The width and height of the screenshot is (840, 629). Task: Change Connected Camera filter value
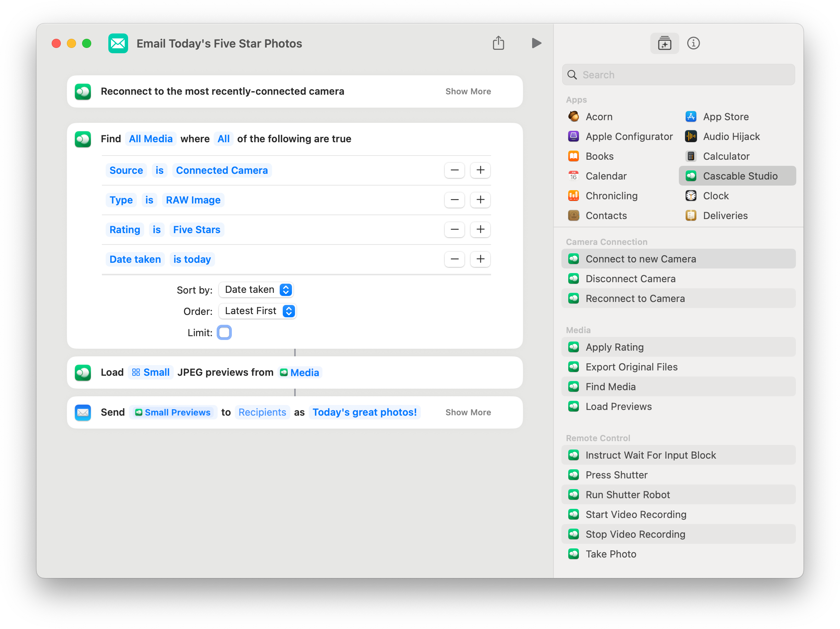coord(222,170)
